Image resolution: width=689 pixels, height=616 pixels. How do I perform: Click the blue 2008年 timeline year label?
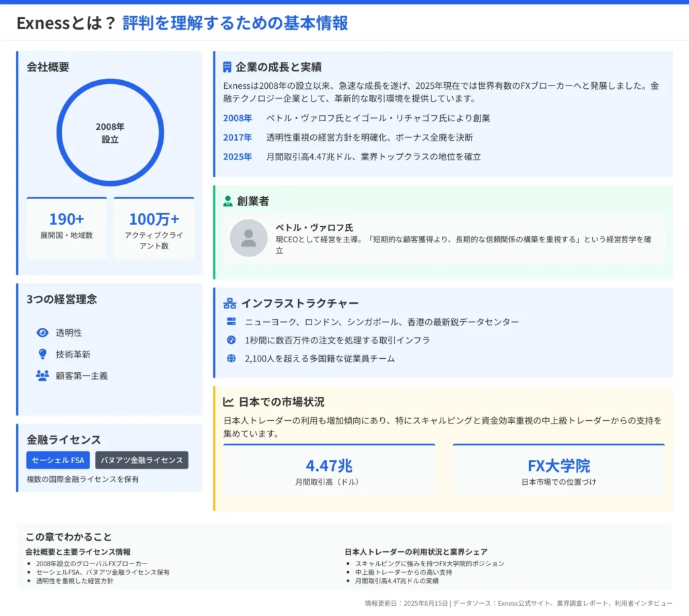(x=238, y=118)
